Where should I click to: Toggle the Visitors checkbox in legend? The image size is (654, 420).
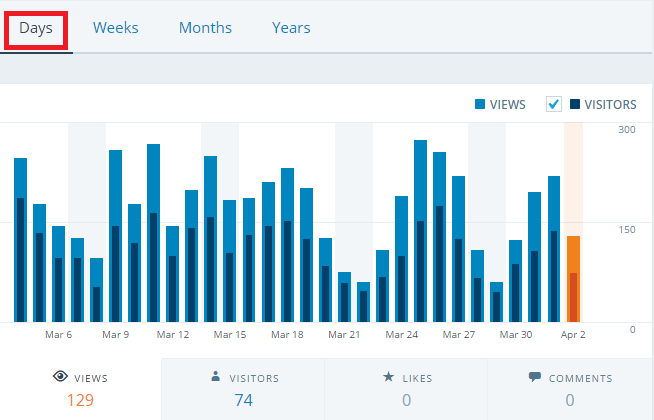[x=554, y=104]
